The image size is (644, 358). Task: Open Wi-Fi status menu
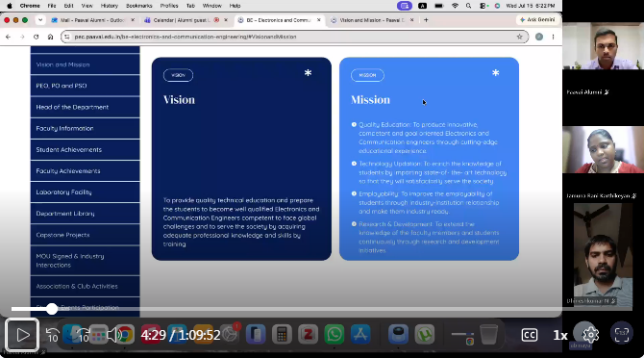(x=455, y=6)
